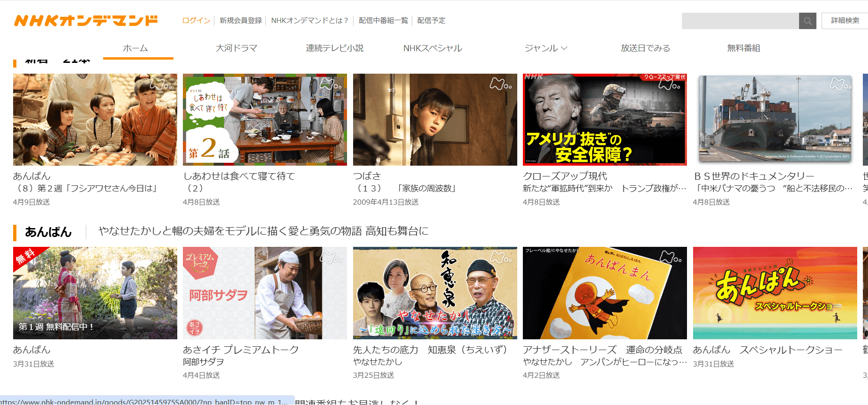This screenshot has width=868, height=405.
Task: Add 知恵泉 やなせたかし to watchlist
Action: (x=501, y=257)
